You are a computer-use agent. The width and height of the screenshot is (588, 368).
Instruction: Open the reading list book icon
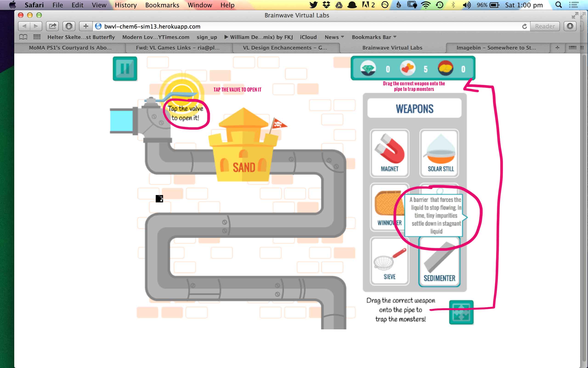point(23,37)
